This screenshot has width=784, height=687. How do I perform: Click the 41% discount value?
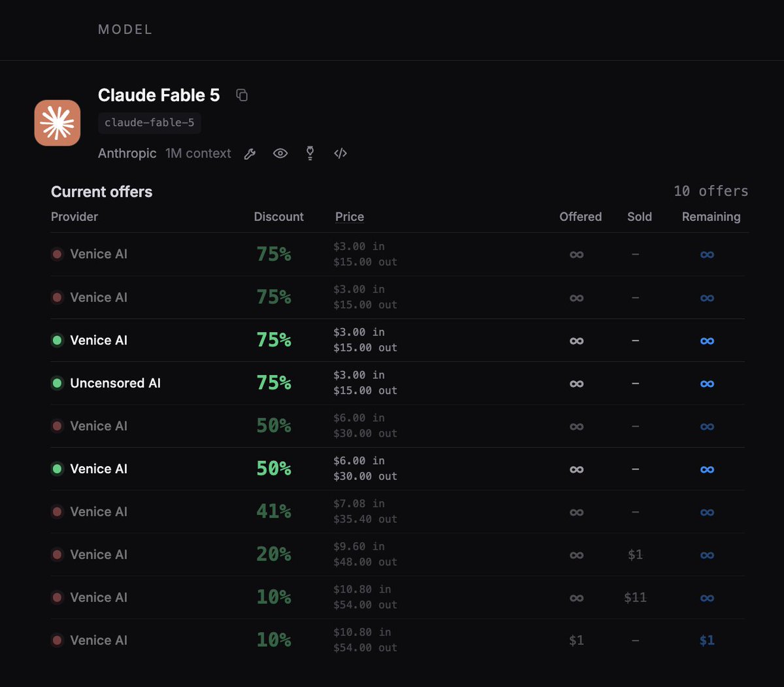click(x=274, y=511)
